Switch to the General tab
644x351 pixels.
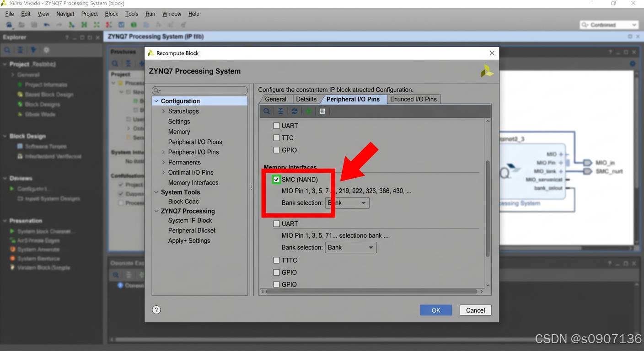click(276, 99)
